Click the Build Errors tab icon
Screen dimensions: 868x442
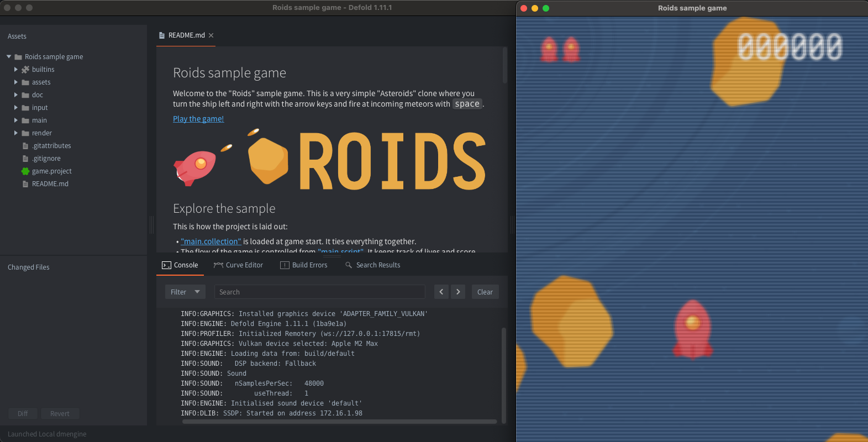point(285,265)
